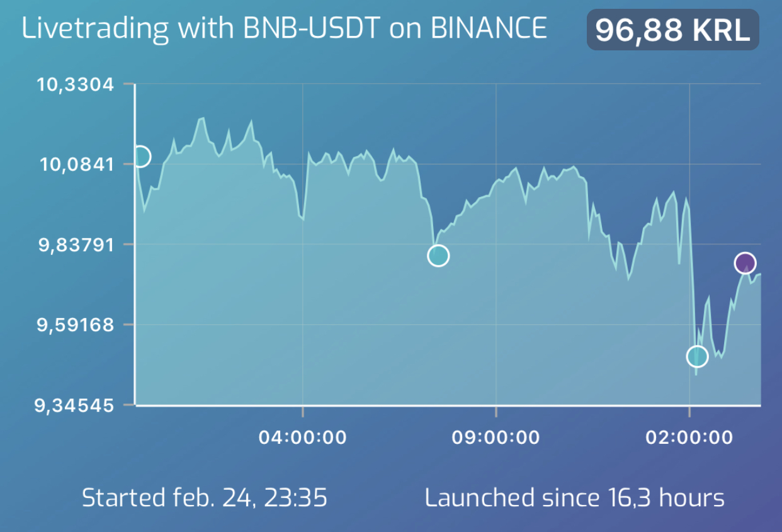Image resolution: width=782 pixels, height=532 pixels.
Task: Open the 96,88 KRL balance badge
Action: [x=673, y=30]
